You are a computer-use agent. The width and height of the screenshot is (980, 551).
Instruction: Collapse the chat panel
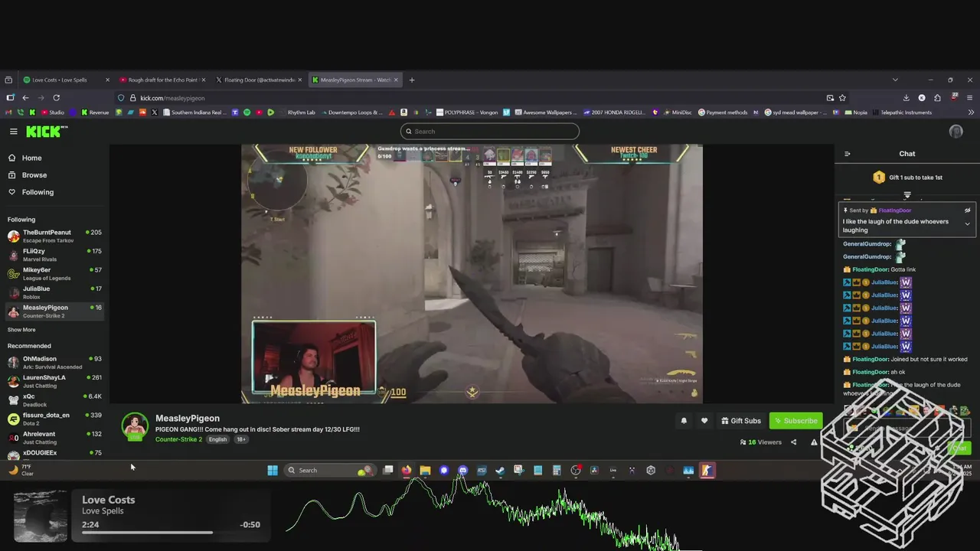tap(847, 154)
